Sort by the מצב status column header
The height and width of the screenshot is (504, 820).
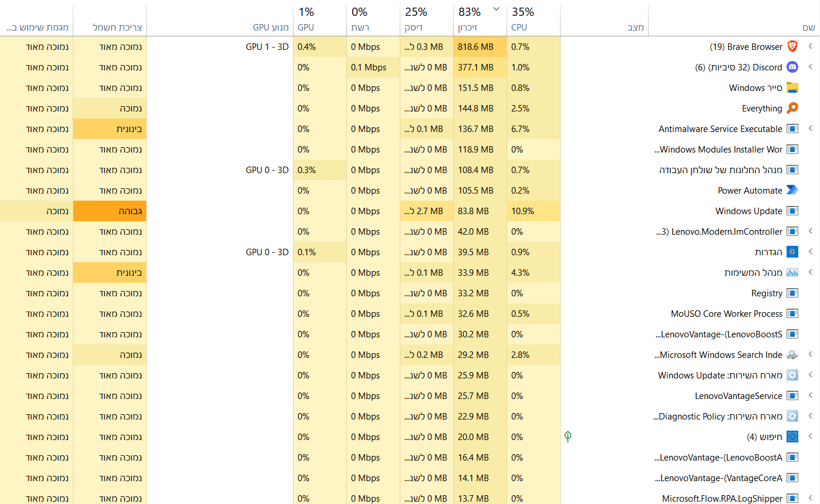[605, 19]
